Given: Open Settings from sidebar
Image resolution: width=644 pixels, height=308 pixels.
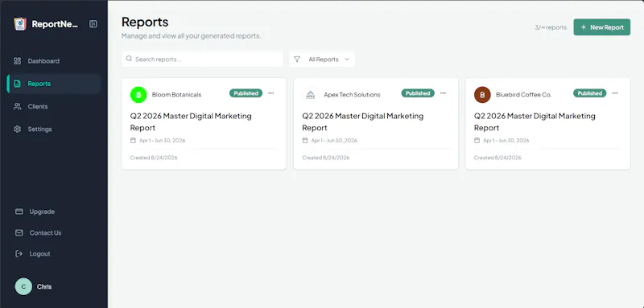Looking at the screenshot, I should pos(53,129).
